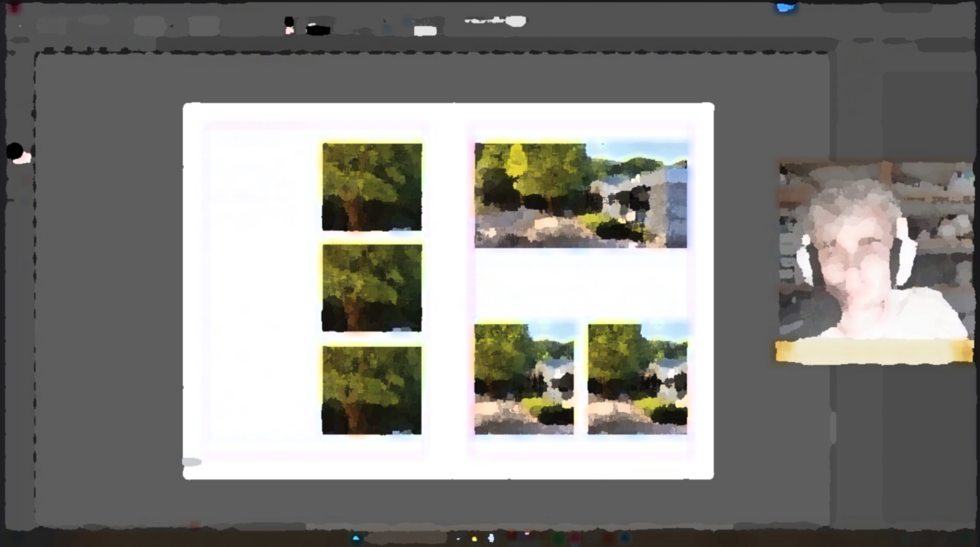Viewport: 980px width, 547px height.
Task: Select the middle tree image in left page
Action: [x=371, y=288]
